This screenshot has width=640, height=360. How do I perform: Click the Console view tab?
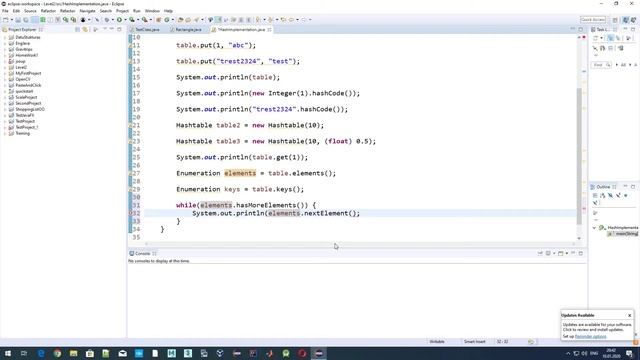[142, 254]
